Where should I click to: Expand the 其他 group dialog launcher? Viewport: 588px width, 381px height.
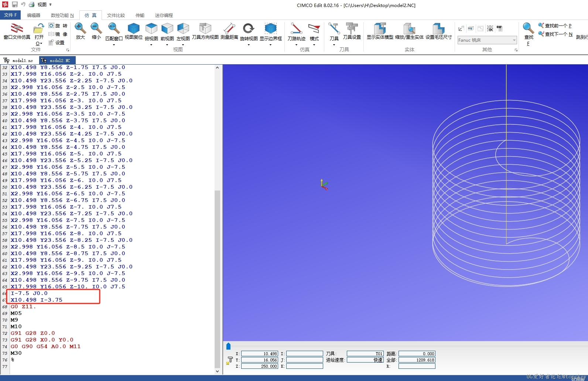(x=516, y=50)
